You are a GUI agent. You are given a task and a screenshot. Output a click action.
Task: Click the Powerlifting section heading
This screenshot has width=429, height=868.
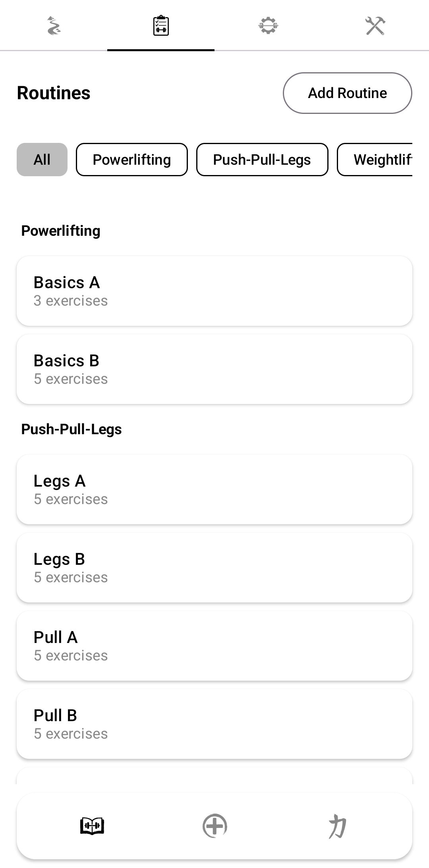[x=61, y=231]
